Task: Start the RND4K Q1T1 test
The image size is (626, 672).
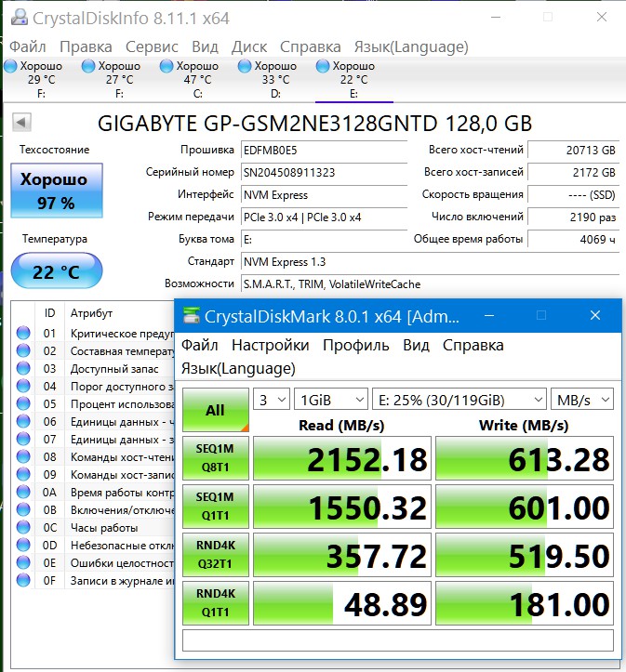Action: (216, 603)
